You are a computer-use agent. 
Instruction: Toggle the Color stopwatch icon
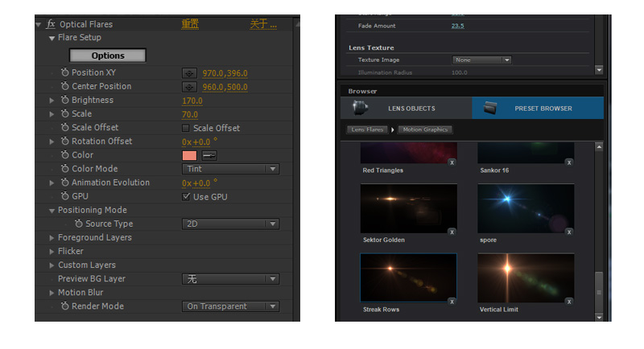tap(65, 154)
